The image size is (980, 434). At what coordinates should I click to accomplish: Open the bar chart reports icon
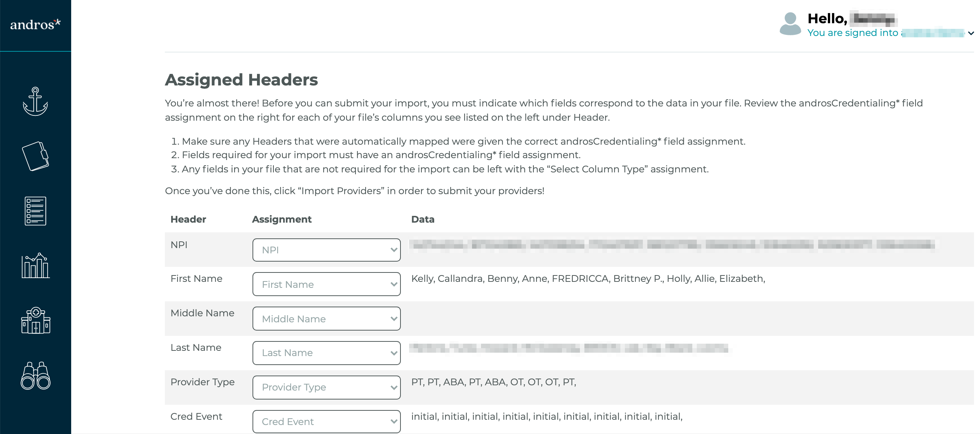35,265
